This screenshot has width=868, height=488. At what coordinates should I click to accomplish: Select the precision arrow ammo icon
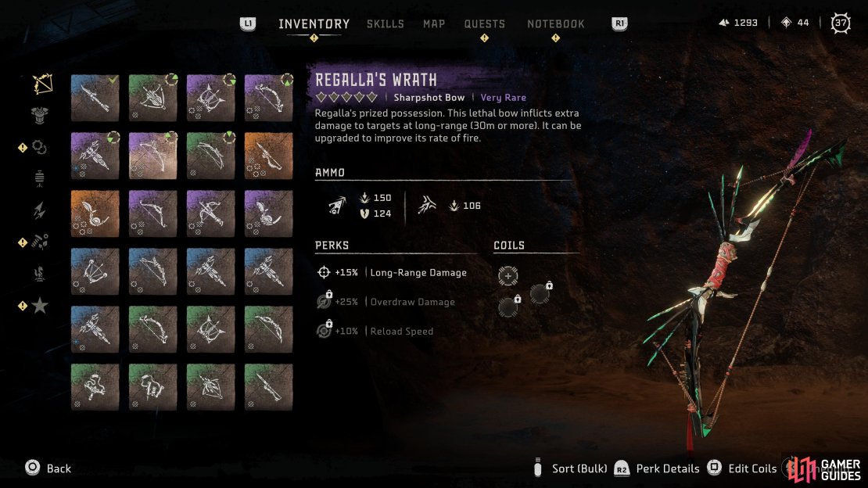click(337, 206)
